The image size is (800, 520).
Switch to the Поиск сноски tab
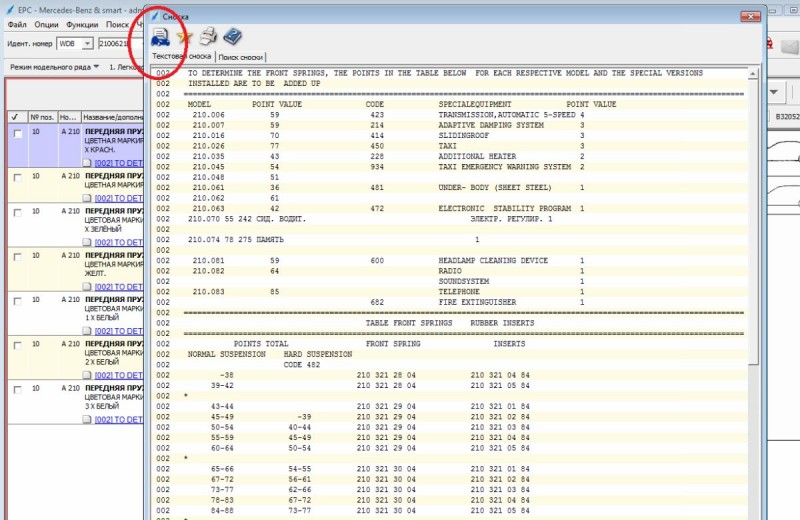point(241,57)
